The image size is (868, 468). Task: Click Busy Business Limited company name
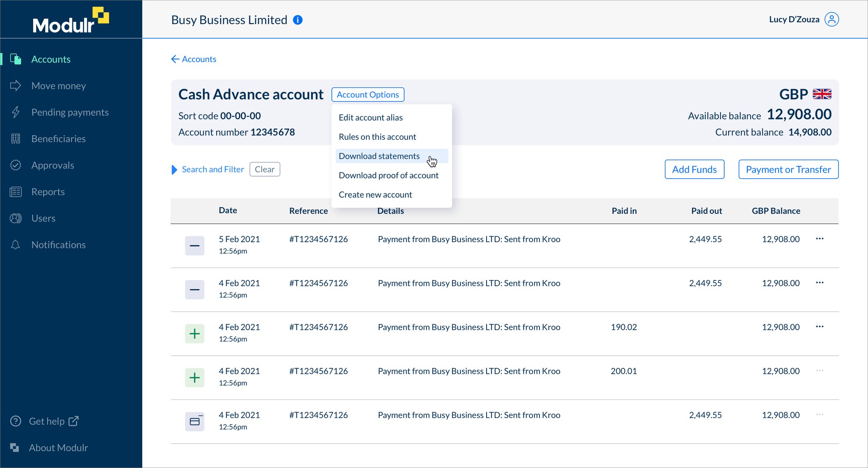point(229,20)
